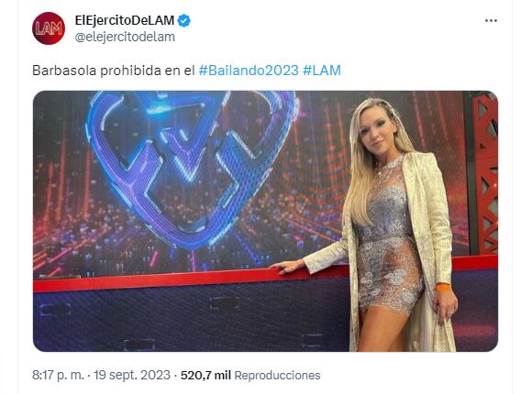Image resolution: width=532 pixels, height=394 pixels.
Task: Open the 8:17 p. m. timestamp
Action: click(58, 376)
